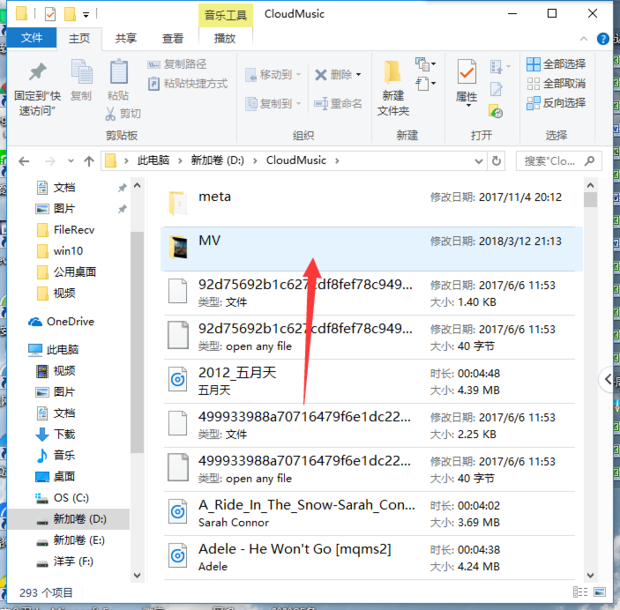
Task: Click the Rename command
Action: click(338, 104)
